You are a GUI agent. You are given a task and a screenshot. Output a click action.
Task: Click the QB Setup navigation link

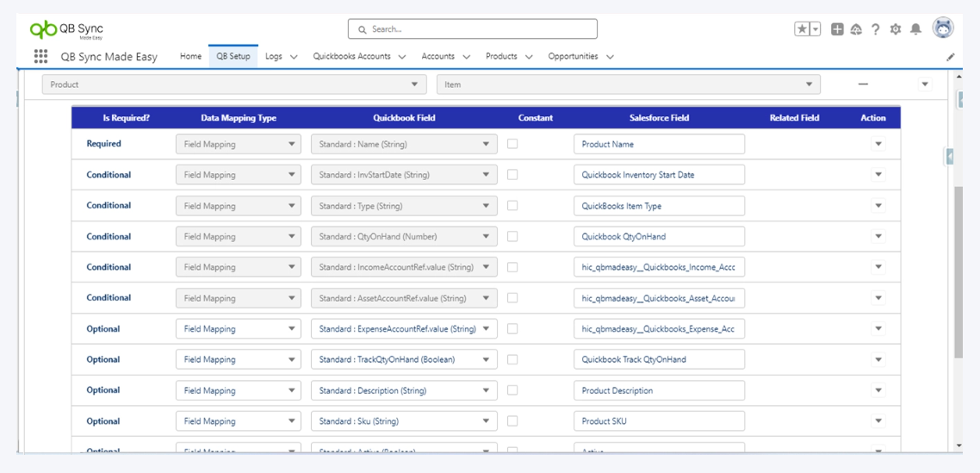pyautogui.click(x=233, y=57)
